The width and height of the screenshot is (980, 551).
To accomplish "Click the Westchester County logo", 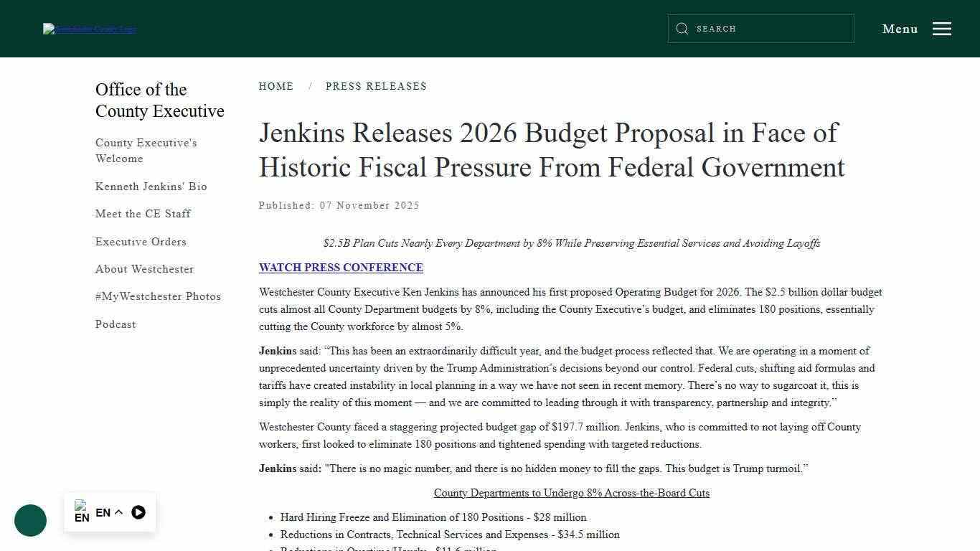I will pos(89,29).
